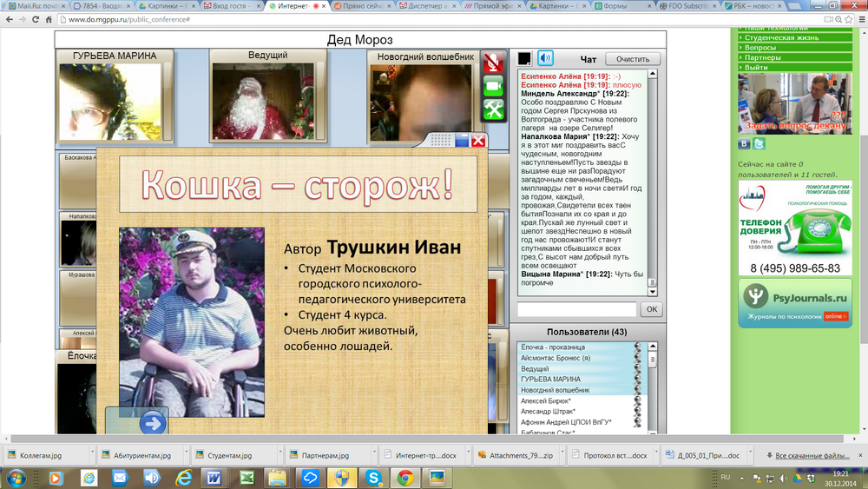
Task: Bookmark page with star icon
Action: (849, 19)
